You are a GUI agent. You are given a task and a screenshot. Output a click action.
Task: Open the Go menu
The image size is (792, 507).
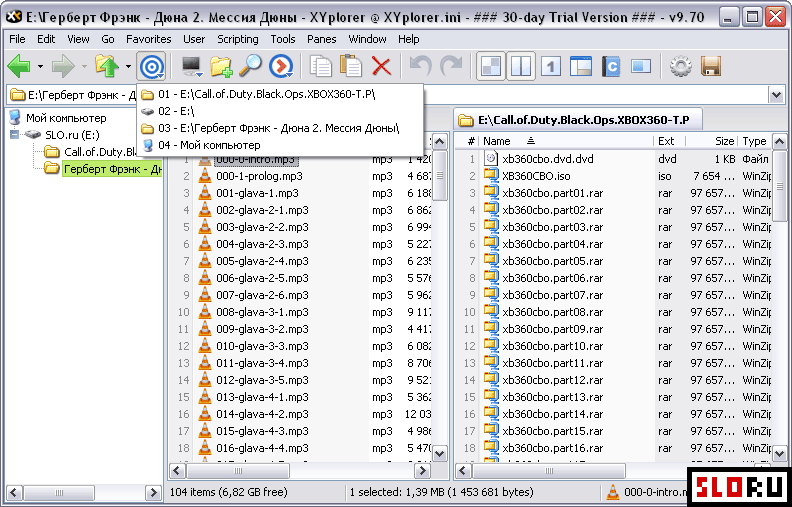(x=108, y=39)
